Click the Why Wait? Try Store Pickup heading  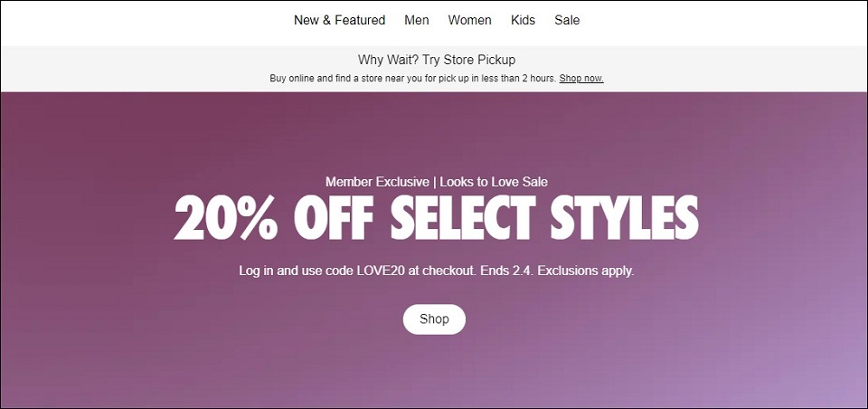click(436, 60)
